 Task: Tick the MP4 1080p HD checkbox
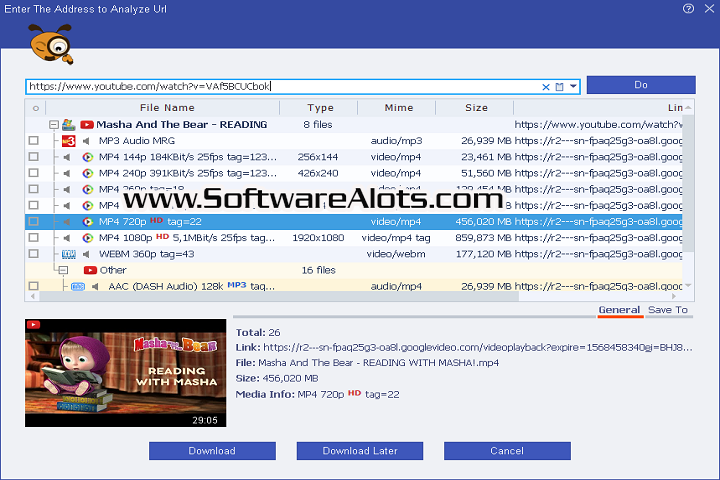click(x=34, y=237)
